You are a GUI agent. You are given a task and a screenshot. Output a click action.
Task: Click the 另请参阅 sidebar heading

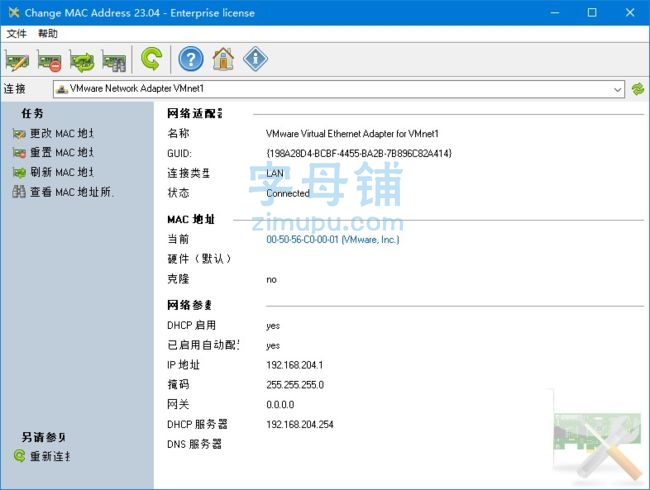(x=43, y=437)
